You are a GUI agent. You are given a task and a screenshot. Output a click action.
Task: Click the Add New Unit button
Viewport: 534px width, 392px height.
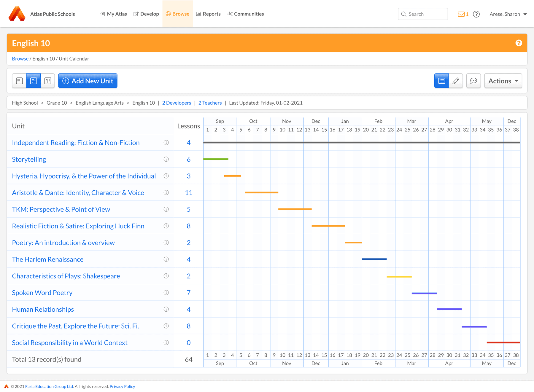(x=88, y=81)
